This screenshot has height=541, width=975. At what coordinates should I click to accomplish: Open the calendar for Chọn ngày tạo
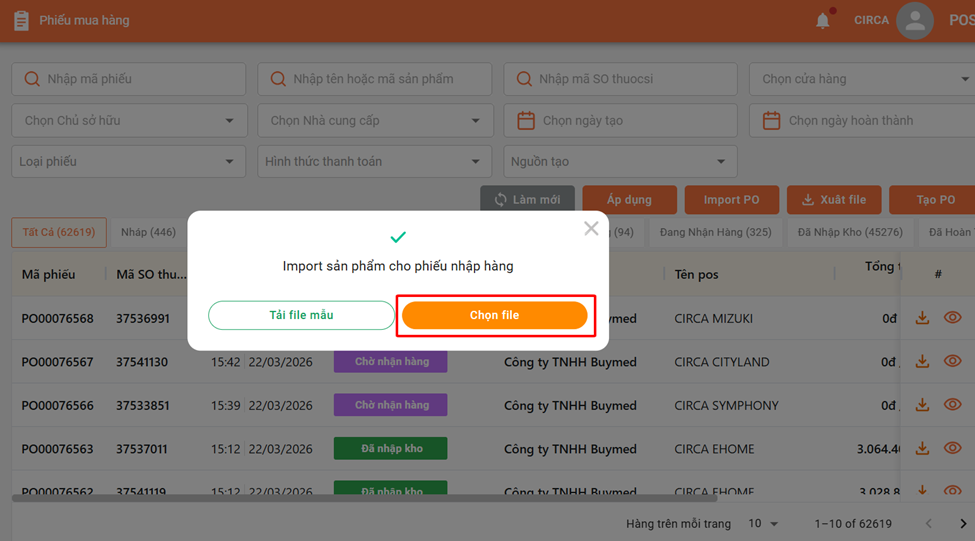tap(526, 121)
